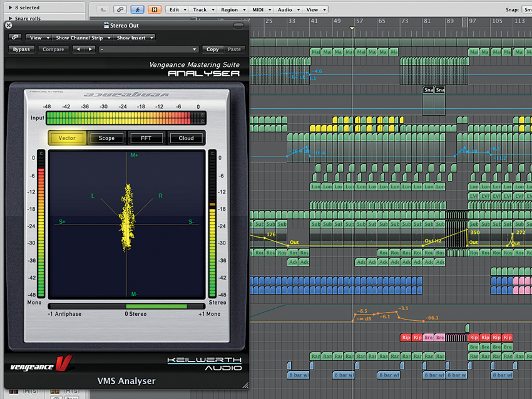
Task: Select the FFT display tab
Action: point(146,138)
